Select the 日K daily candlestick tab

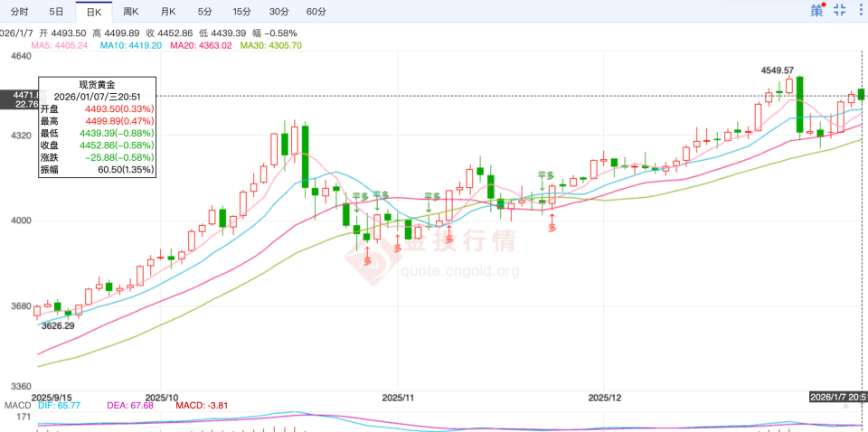93,11
